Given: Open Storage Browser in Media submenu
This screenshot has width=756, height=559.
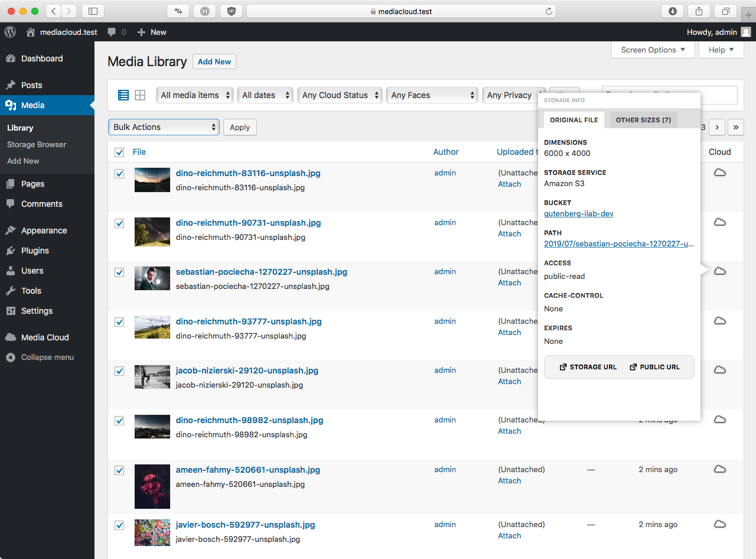Looking at the screenshot, I should pyautogui.click(x=37, y=144).
